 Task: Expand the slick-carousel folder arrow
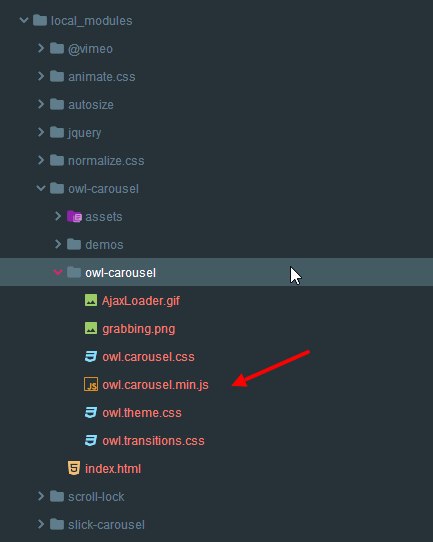(41, 524)
